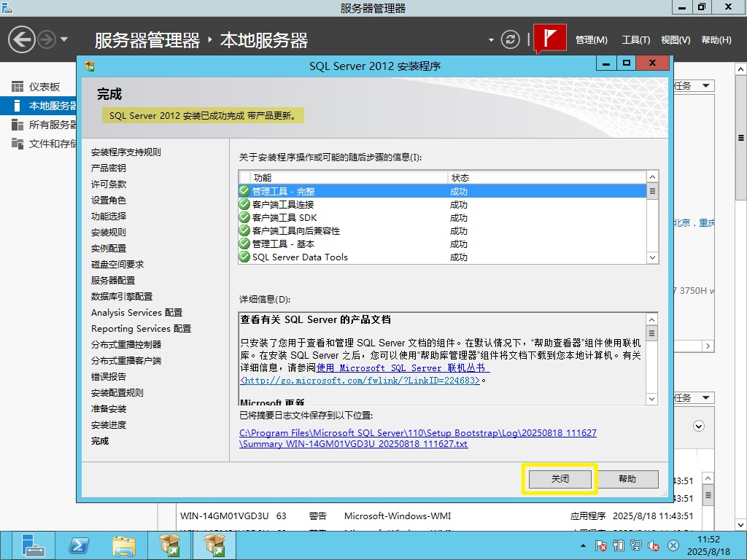
Task: Click the feature list scrollbar thumb
Action: (x=652, y=191)
